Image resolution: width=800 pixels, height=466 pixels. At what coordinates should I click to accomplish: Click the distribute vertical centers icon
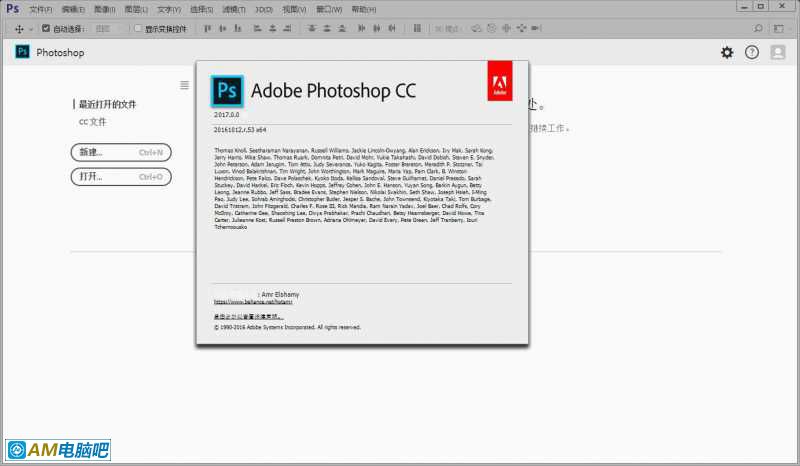click(x=327, y=29)
